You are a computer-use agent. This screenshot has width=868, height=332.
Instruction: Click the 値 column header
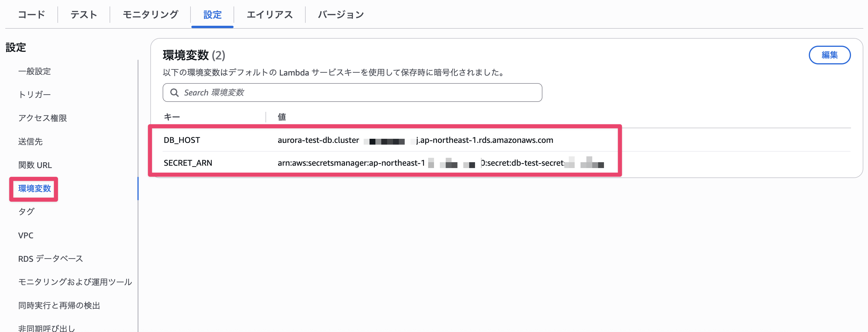pos(282,117)
